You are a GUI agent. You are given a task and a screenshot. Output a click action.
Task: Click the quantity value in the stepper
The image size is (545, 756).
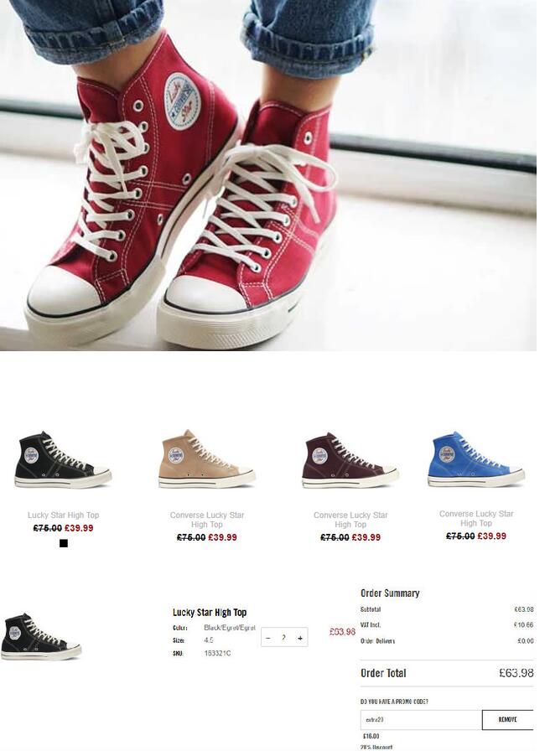pyautogui.click(x=284, y=637)
